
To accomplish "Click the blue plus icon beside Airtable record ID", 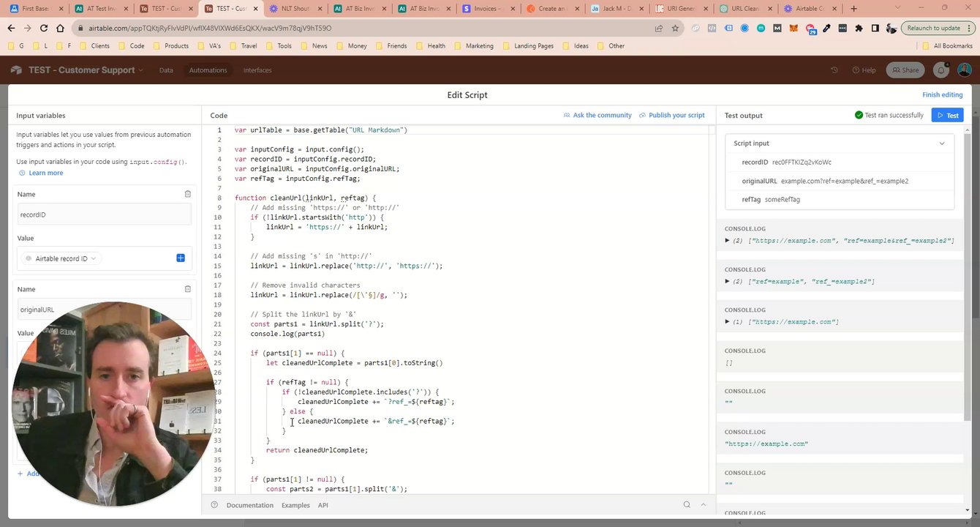I will click(x=181, y=258).
